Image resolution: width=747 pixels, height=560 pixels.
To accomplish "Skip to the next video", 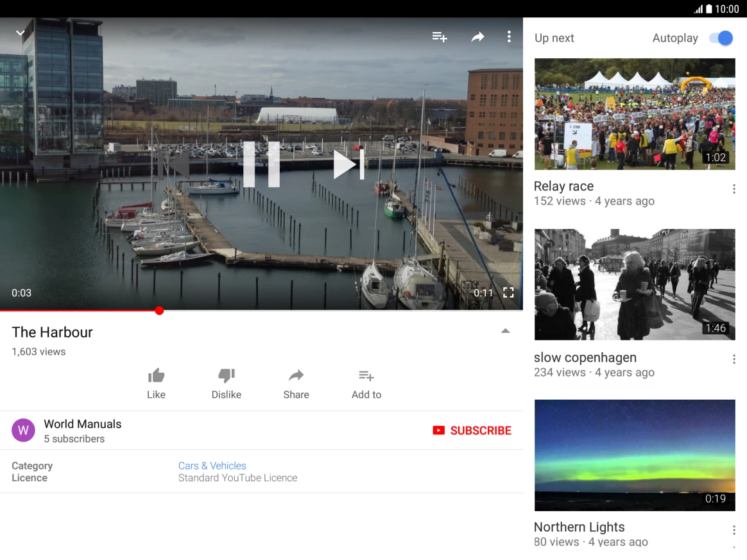I will [x=348, y=165].
